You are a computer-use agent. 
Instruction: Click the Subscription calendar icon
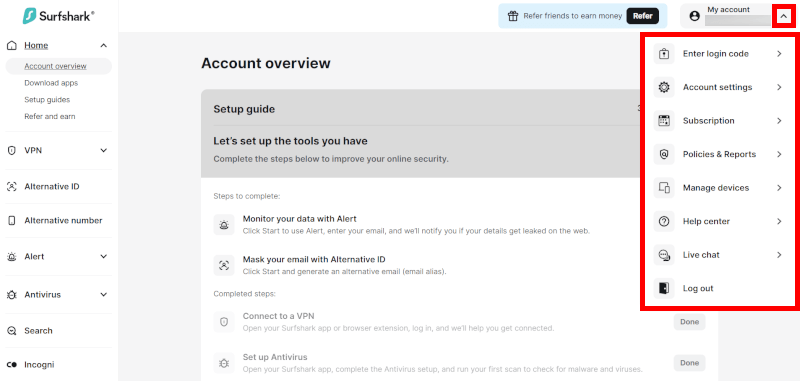coord(664,121)
